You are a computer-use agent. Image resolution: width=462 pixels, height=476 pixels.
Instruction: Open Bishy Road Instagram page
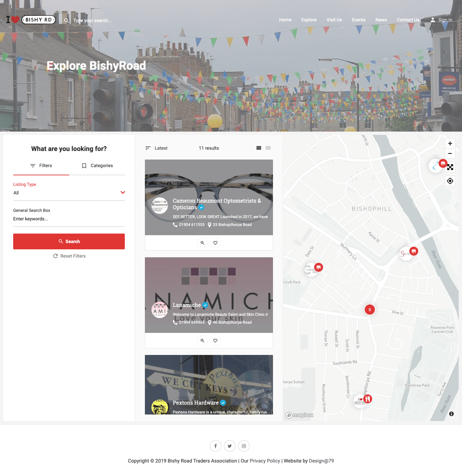(x=244, y=446)
